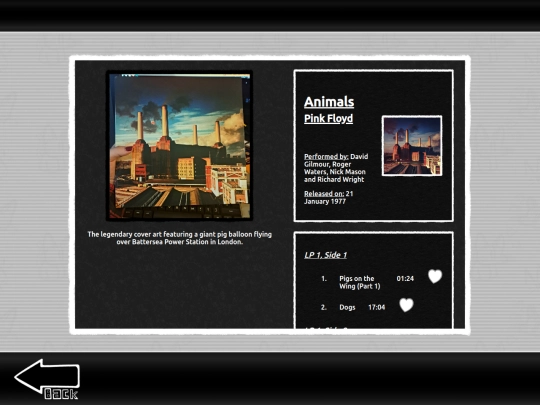Click the 17:04 track duration
This screenshot has height=405, width=540.
pyautogui.click(x=376, y=307)
